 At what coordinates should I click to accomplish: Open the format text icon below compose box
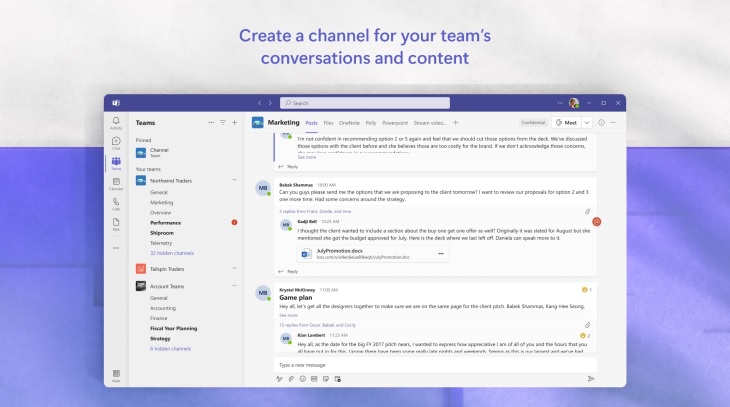click(279, 379)
